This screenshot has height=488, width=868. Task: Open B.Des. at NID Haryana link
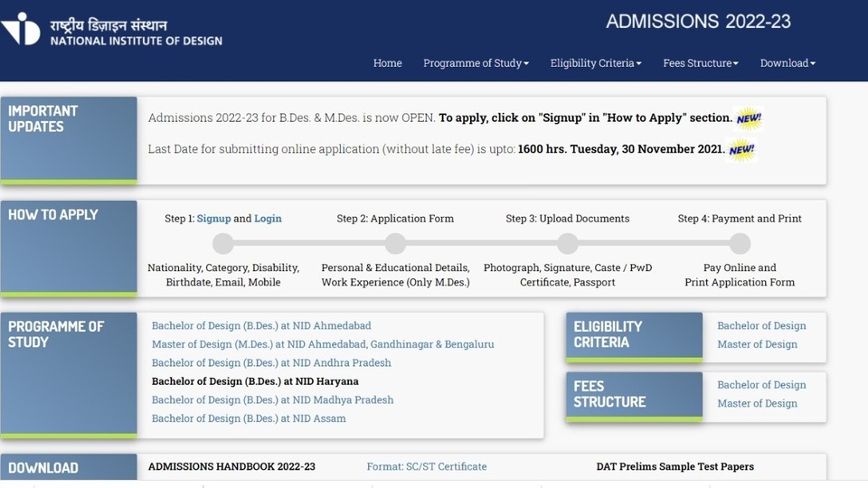point(255,381)
